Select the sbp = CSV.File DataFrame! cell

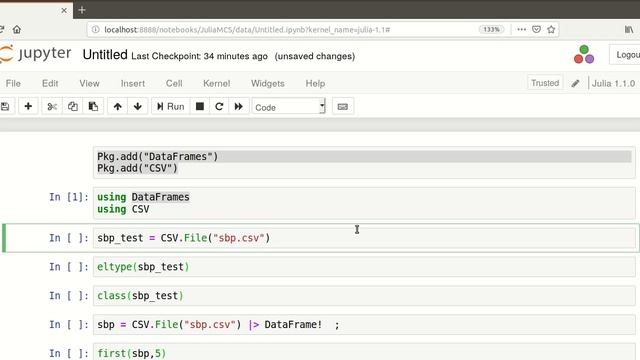point(364,324)
